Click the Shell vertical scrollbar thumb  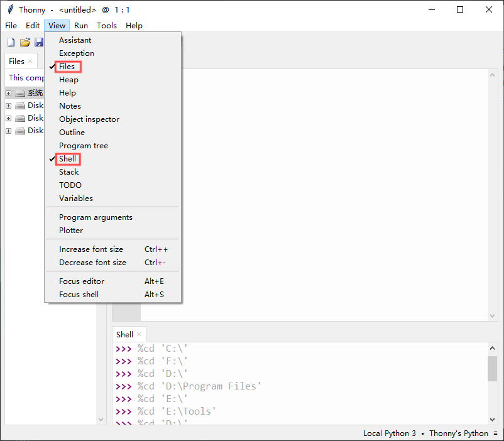click(492, 368)
